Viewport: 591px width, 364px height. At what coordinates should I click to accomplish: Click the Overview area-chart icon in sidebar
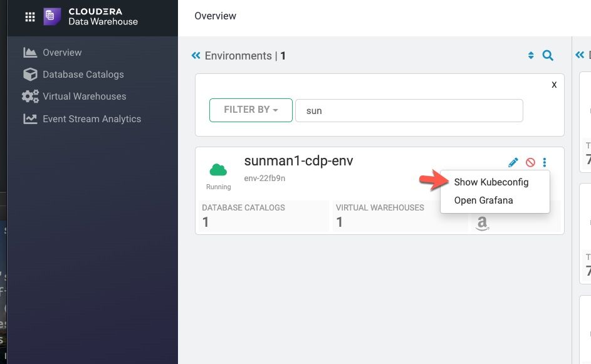point(30,53)
